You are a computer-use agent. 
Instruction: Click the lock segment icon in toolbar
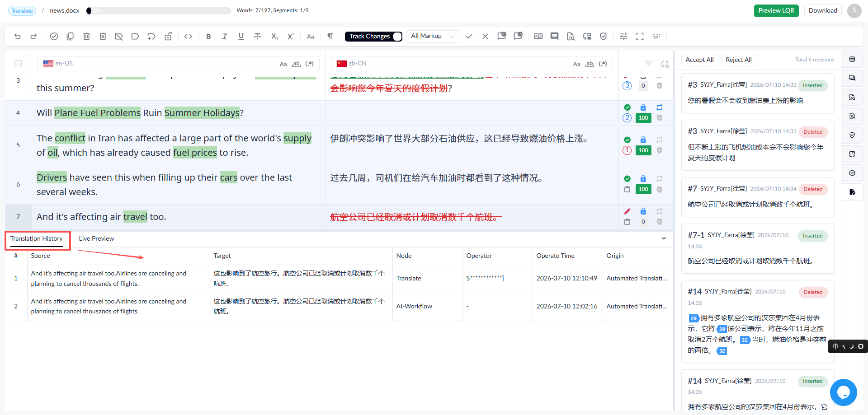(x=168, y=37)
